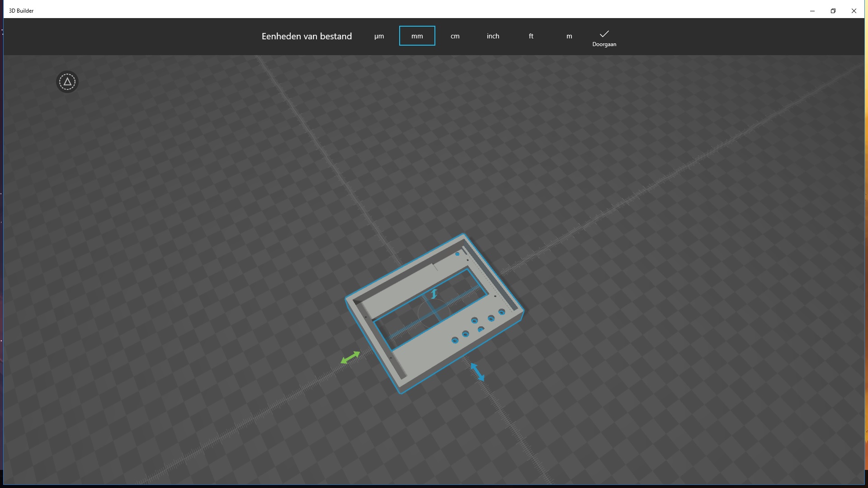Viewport: 868px width, 488px height.
Task: Select the navigation compass/orientation icon
Action: point(67,82)
